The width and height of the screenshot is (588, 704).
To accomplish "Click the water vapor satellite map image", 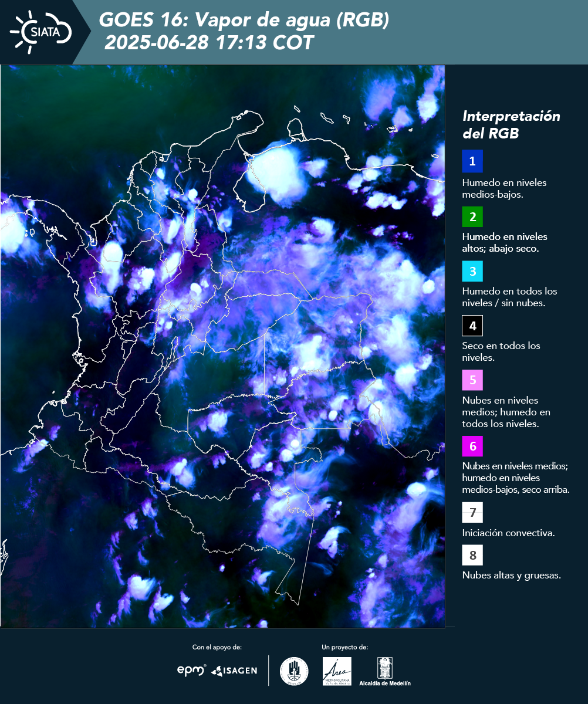I will pos(223,346).
